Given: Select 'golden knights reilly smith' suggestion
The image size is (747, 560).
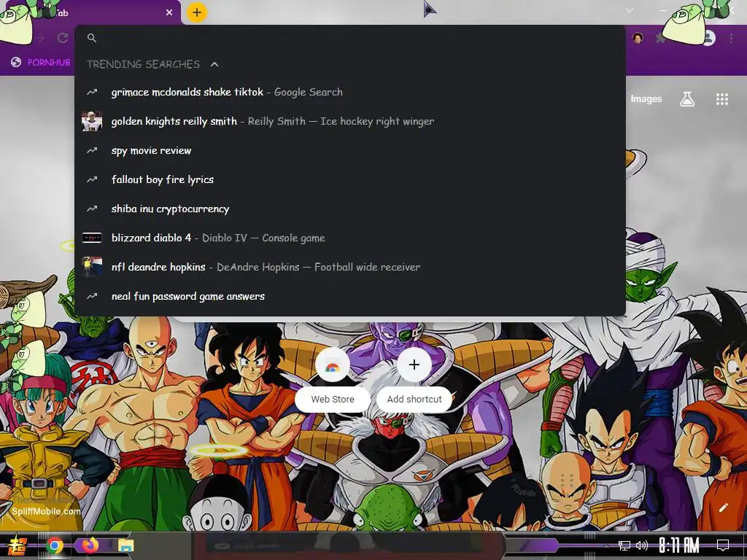Looking at the screenshot, I should (x=349, y=121).
